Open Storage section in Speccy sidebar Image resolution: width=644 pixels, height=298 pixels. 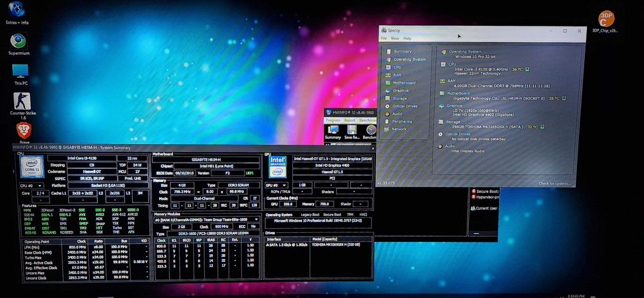[x=397, y=99]
